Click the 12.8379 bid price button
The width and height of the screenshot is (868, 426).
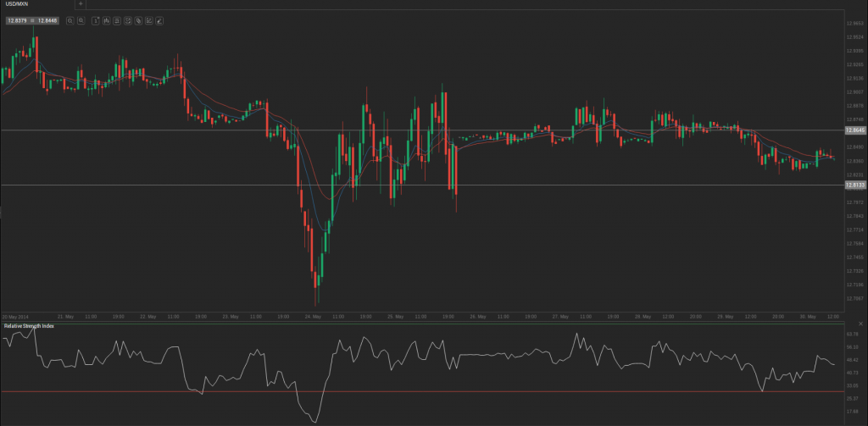[16, 20]
